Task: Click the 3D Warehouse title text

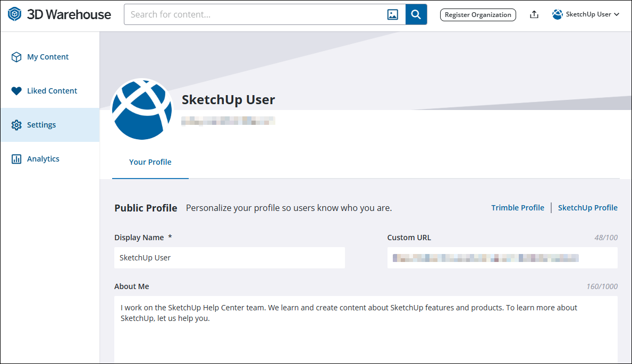Action: pos(69,14)
